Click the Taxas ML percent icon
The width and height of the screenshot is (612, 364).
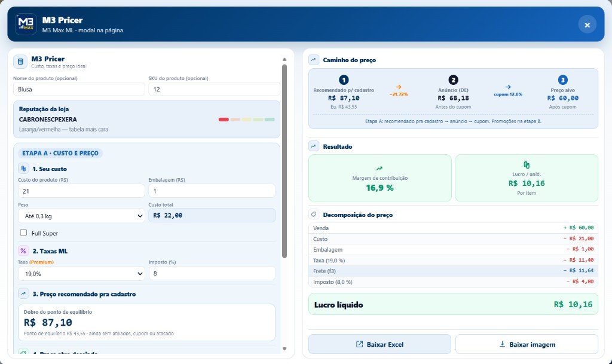point(23,251)
